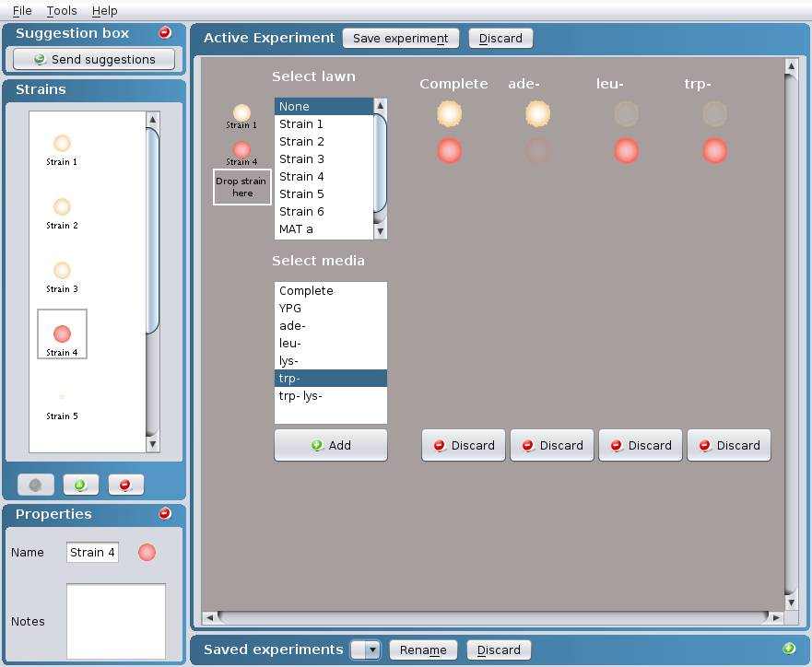Select Strain 6 in lawn list
The image size is (812, 667).
tap(324, 212)
